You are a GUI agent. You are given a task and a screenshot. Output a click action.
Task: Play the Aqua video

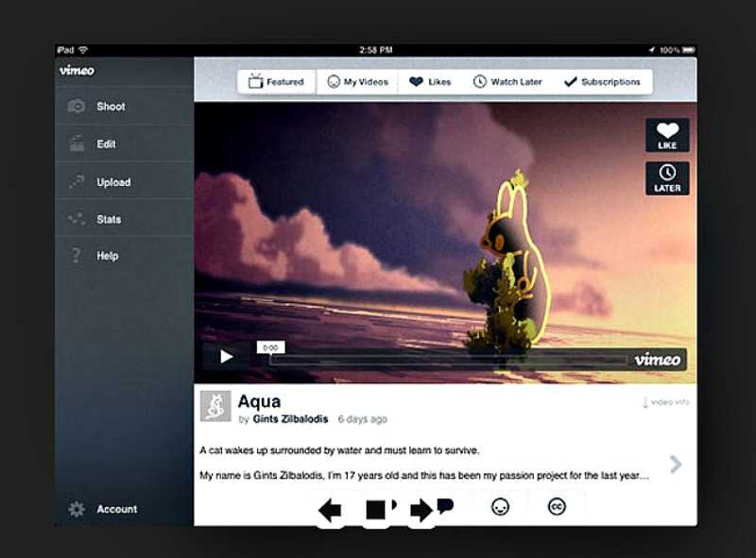[227, 357]
